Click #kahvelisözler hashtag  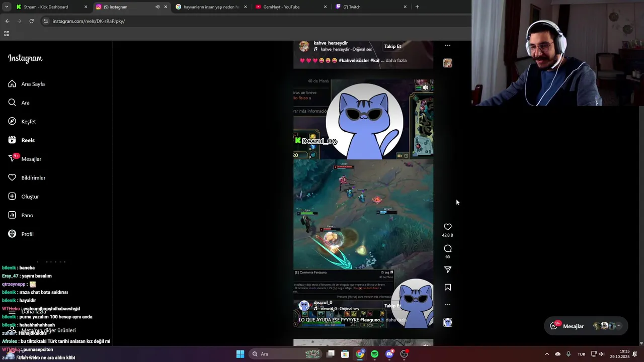coord(354,60)
